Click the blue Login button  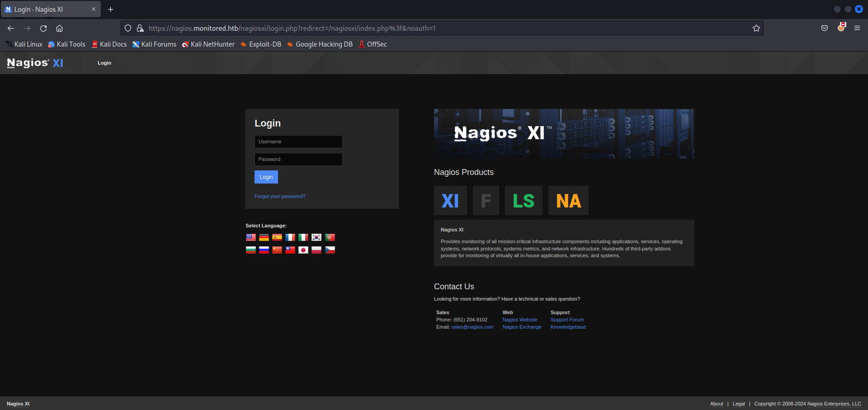coord(266,177)
